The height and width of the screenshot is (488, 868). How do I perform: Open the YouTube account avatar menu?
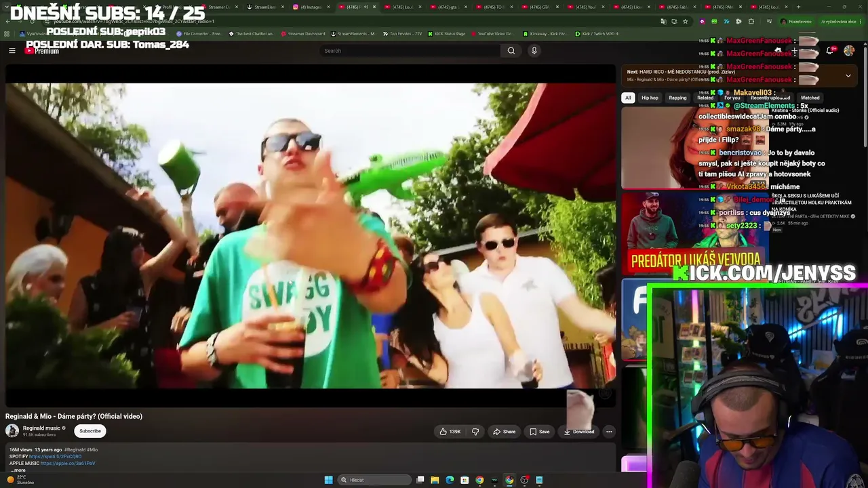point(849,51)
